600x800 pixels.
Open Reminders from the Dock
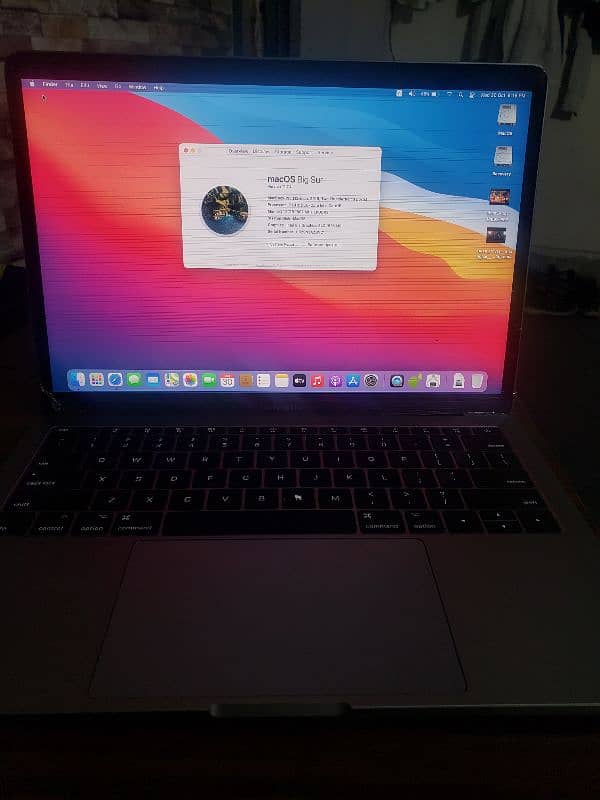(x=263, y=381)
